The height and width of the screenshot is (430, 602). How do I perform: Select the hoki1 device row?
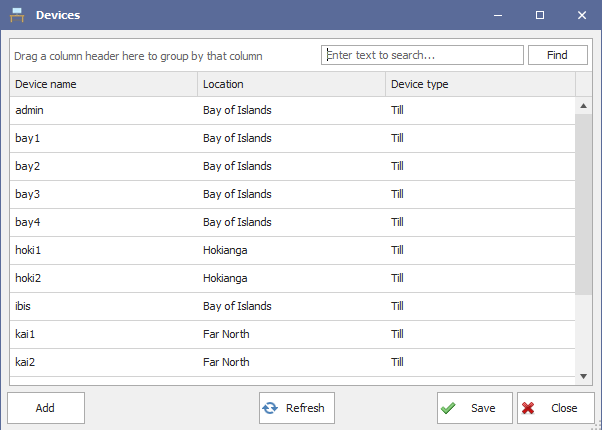click(x=293, y=250)
